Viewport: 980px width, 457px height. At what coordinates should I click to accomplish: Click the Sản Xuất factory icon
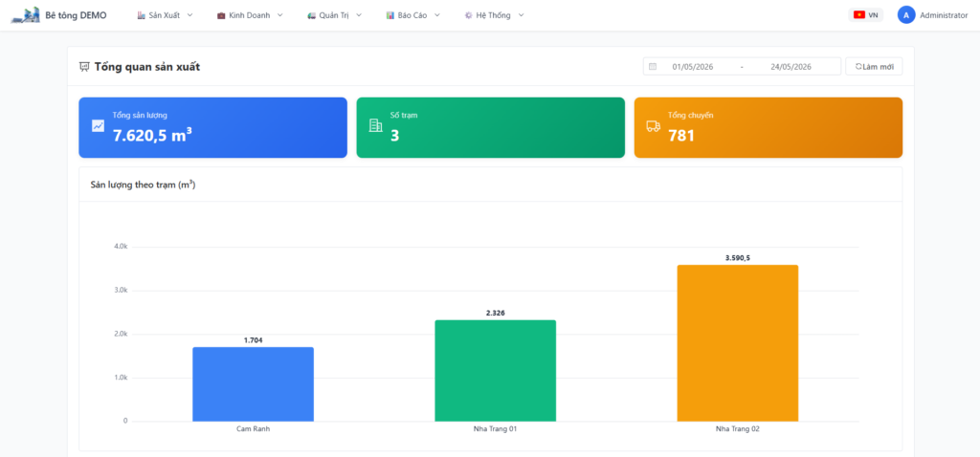click(x=142, y=15)
